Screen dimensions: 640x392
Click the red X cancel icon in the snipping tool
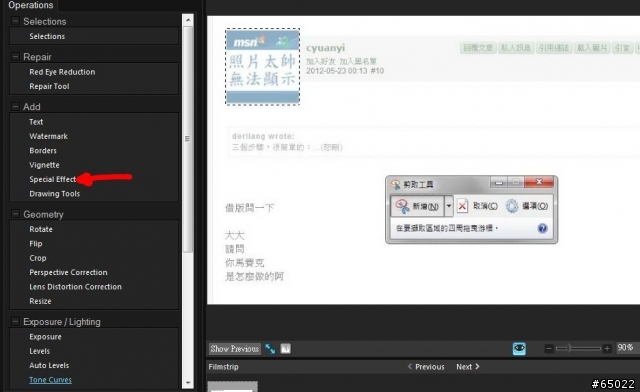462,206
